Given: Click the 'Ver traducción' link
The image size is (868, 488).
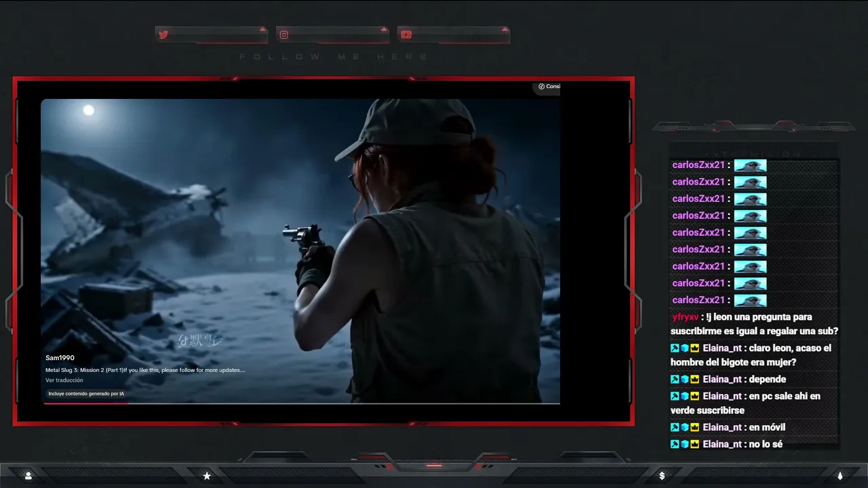Looking at the screenshot, I should [x=64, y=380].
